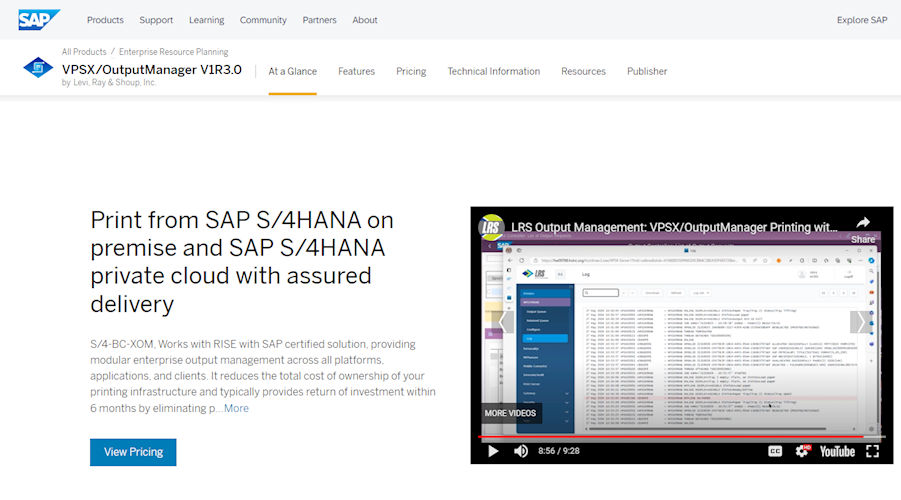Image resolution: width=901 pixels, height=500 pixels.
Task: Go to next video with right chevron
Action: [861, 322]
